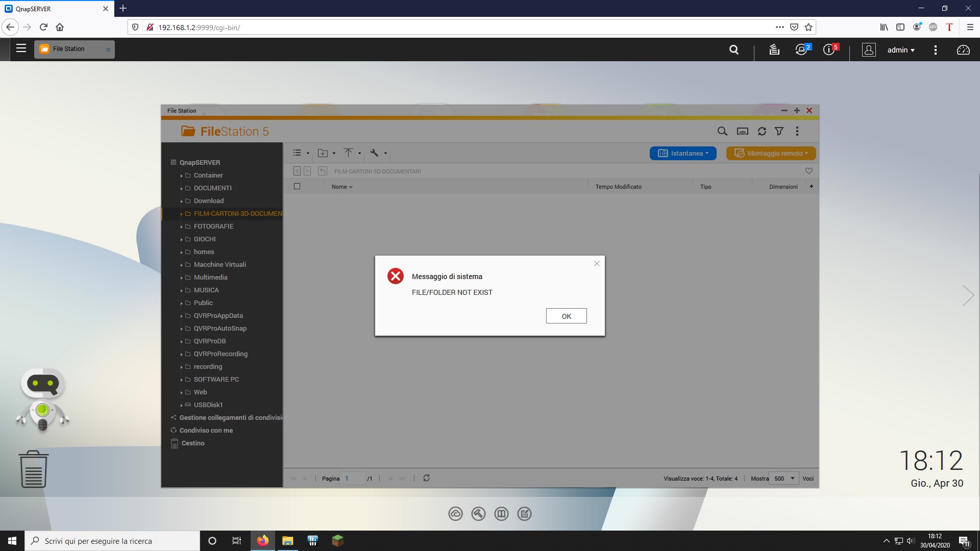
Task: Open the Istantanea dropdown
Action: pyautogui.click(x=682, y=153)
